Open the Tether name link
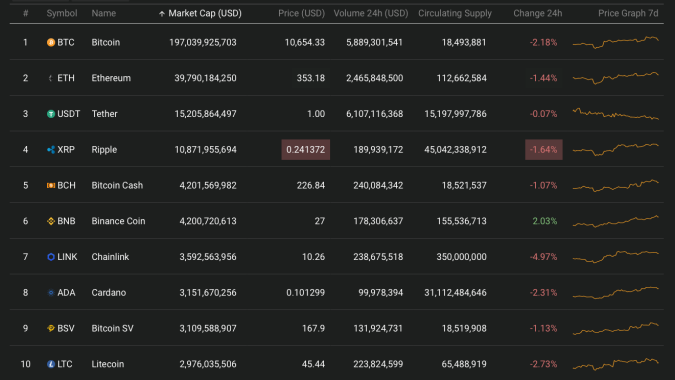Screen dimensions: 675x380 click(x=104, y=114)
